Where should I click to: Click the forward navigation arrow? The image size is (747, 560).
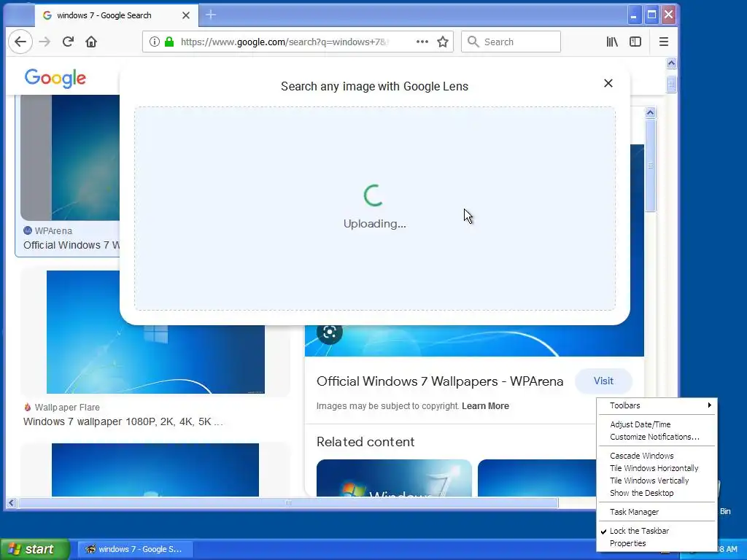44,42
